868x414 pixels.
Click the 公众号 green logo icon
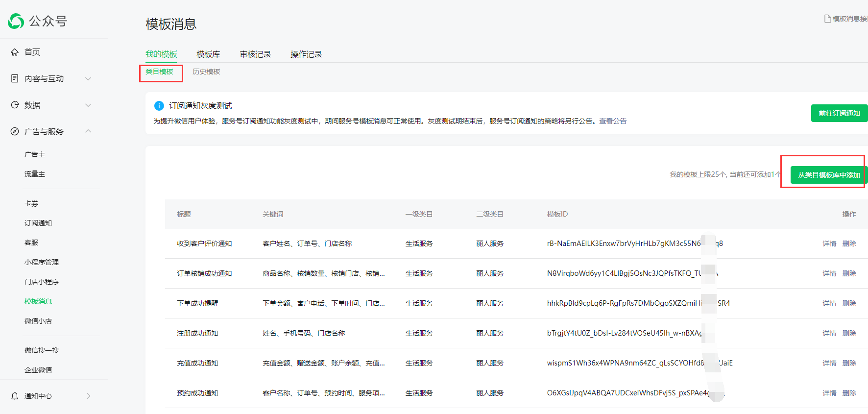[x=16, y=21]
